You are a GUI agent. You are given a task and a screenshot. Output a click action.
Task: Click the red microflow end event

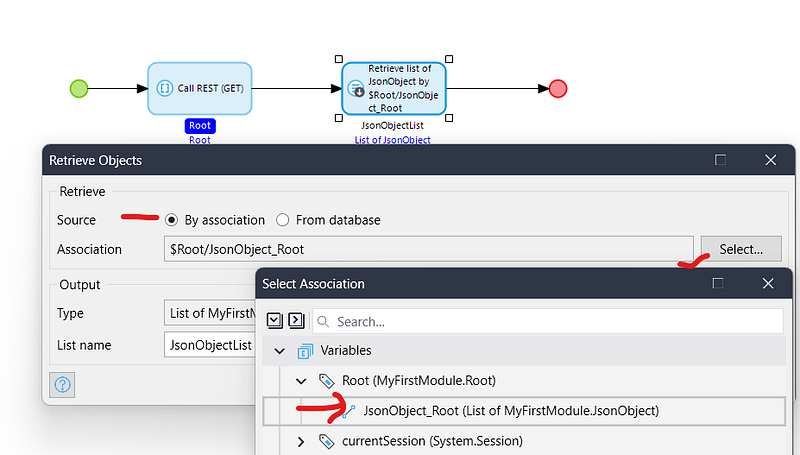pyautogui.click(x=557, y=89)
